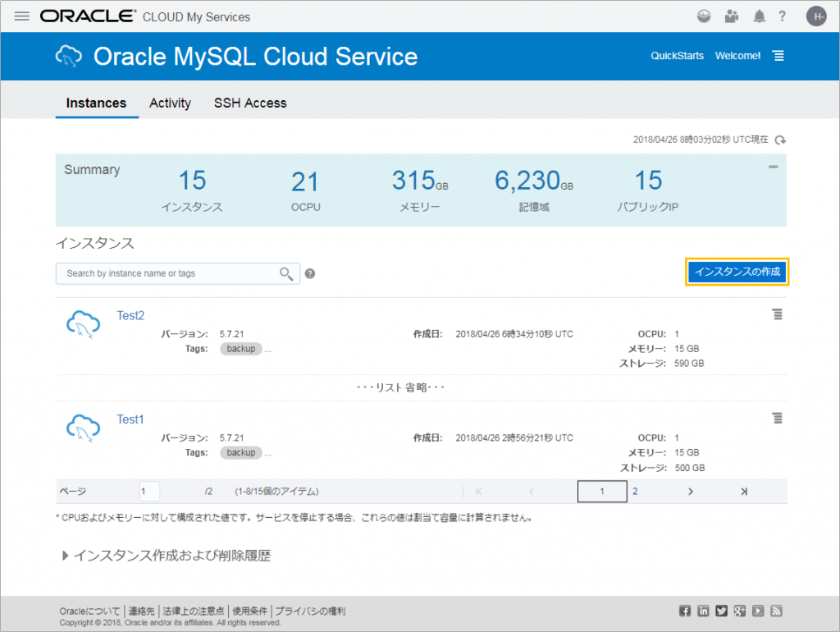Switch to the SSH Access tab

pos(250,103)
